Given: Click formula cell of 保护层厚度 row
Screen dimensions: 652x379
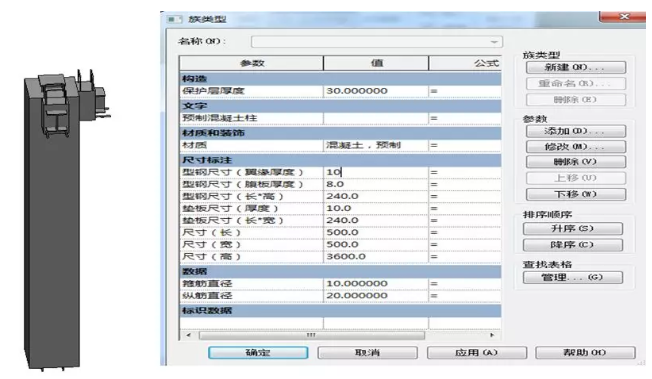Looking at the screenshot, I should 465,91.
